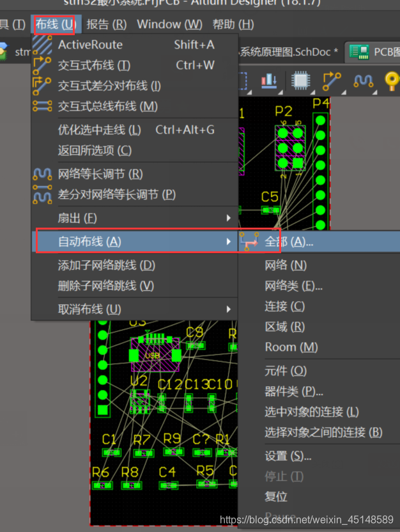400x532 pixels.
Task: Click yellow pad/via toolbar icon
Action: tap(392, 81)
